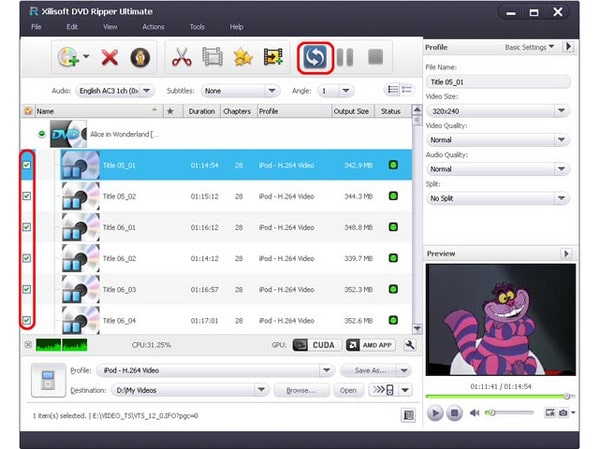Open the wrench settings icon
Viewport: 600px width, 449px height.
point(409,345)
